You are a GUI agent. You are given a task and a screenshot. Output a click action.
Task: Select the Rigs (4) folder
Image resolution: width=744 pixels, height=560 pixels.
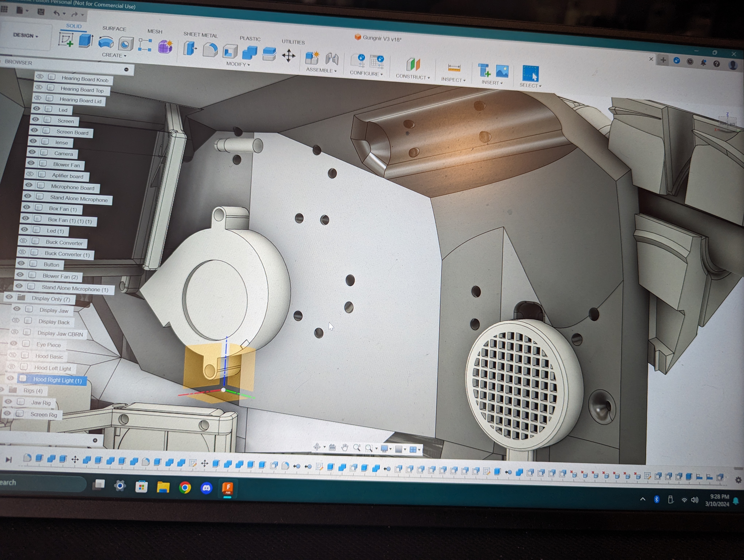pyautogui.click(x=33, y=391)
